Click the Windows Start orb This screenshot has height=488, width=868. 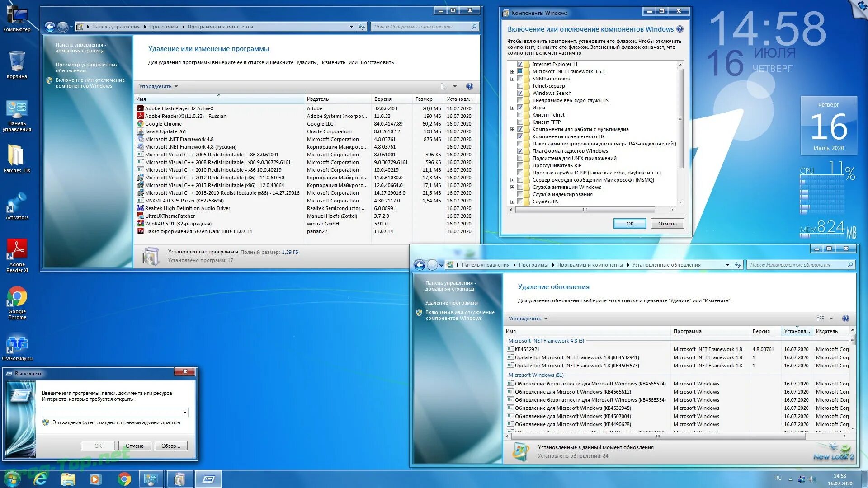click(12, 479)
